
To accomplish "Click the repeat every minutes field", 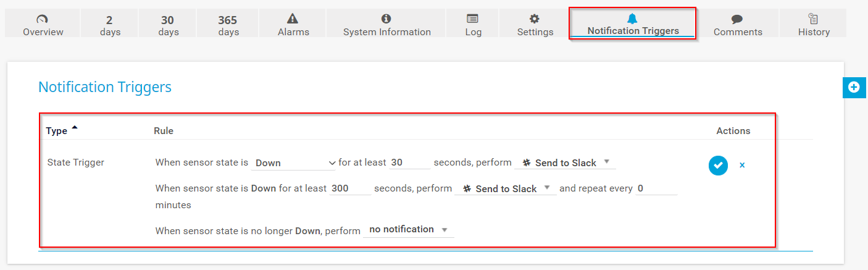I will click(x=656, y=189).
